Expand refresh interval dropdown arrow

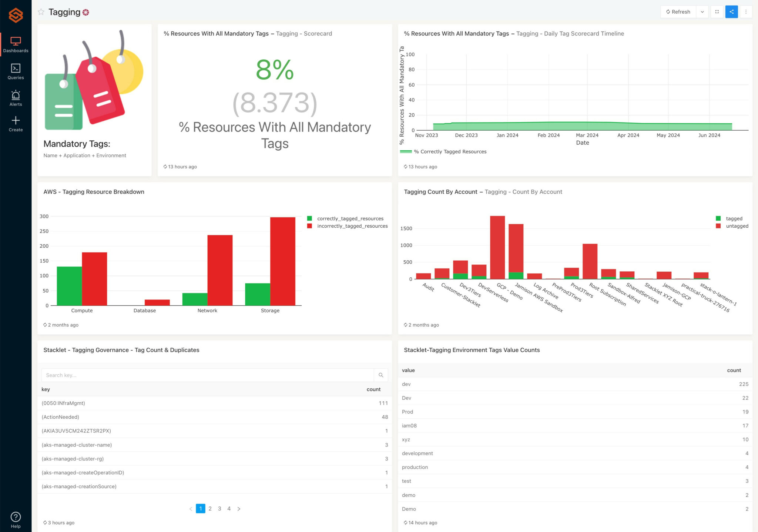click(702, 12)
